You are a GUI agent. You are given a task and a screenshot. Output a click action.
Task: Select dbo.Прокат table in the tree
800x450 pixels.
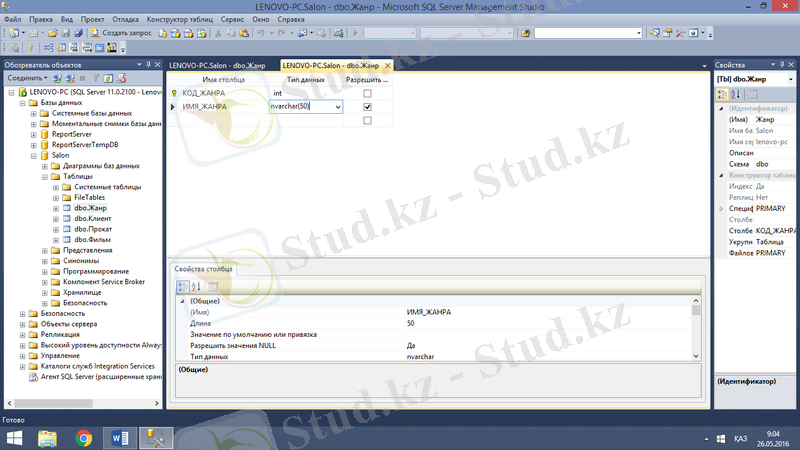(93, 229)
